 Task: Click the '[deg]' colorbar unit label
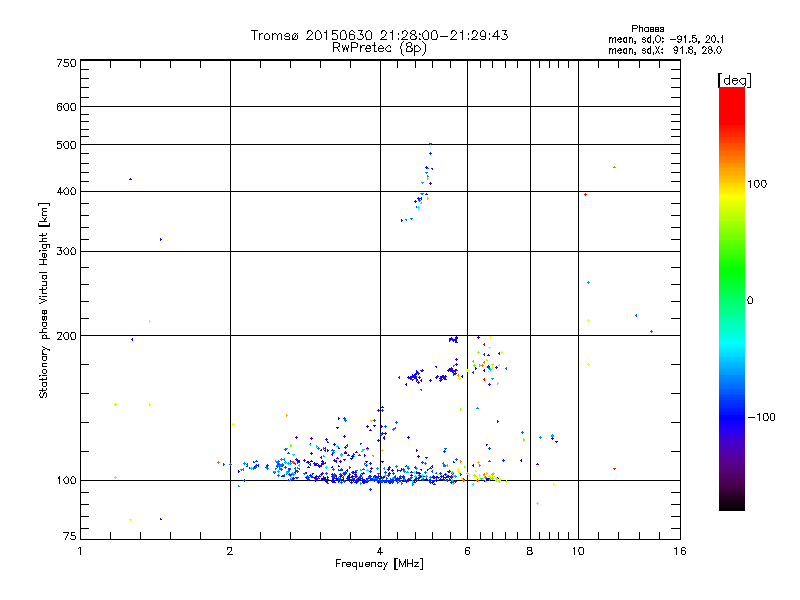(x=734, y=80)
